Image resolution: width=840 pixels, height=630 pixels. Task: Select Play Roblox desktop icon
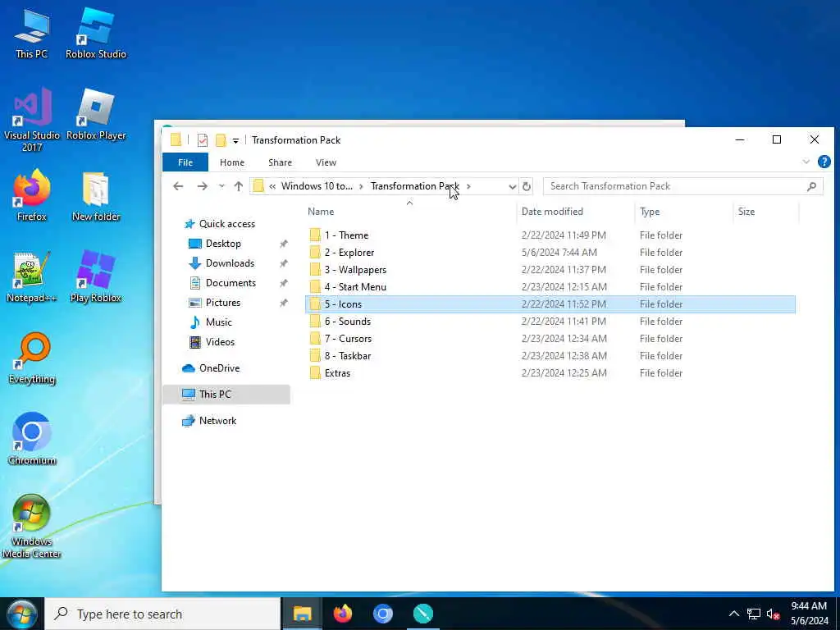[96, 277]
